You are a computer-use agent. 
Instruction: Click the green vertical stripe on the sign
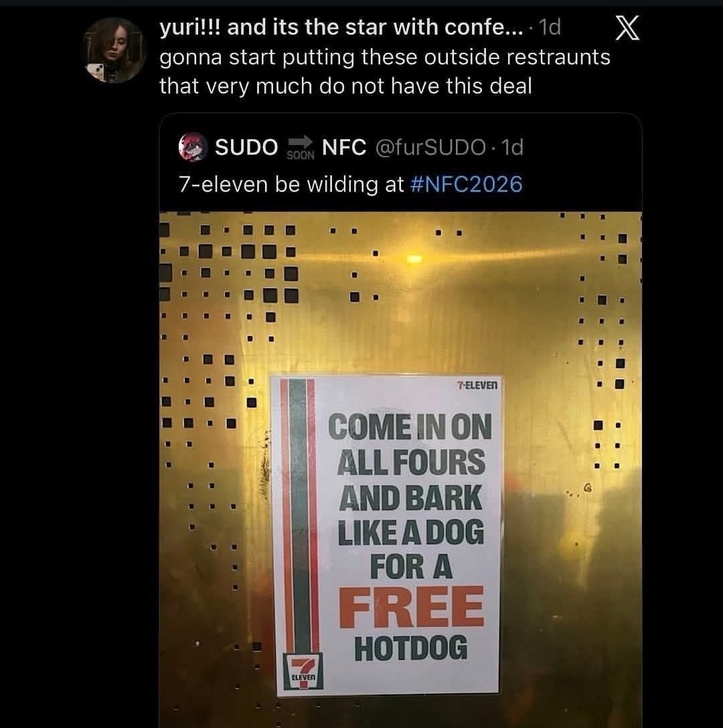[300, 515]
